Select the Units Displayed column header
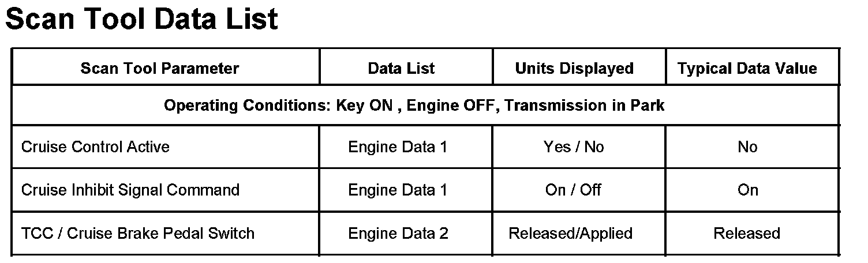868x263 pixels. pos(574,69)
